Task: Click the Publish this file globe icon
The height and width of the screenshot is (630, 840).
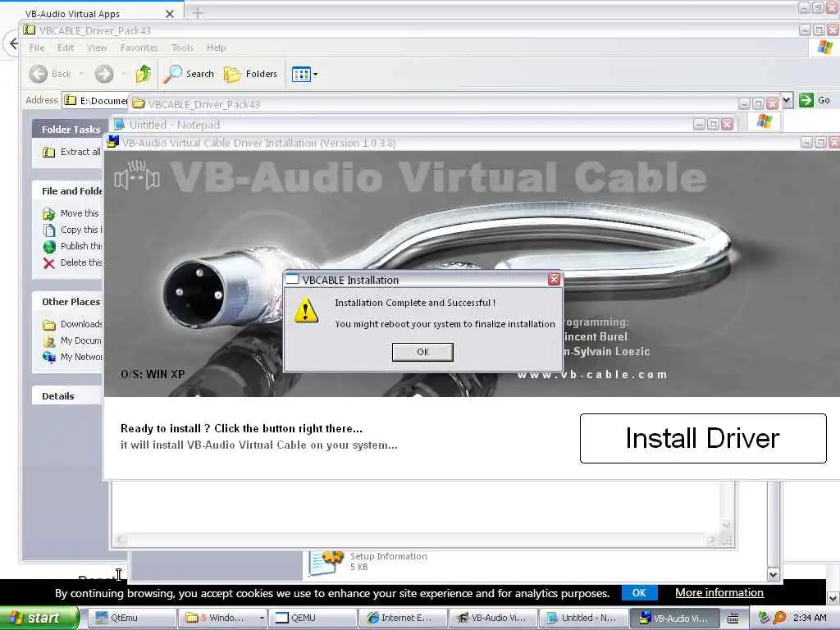Action: (48, 246)
